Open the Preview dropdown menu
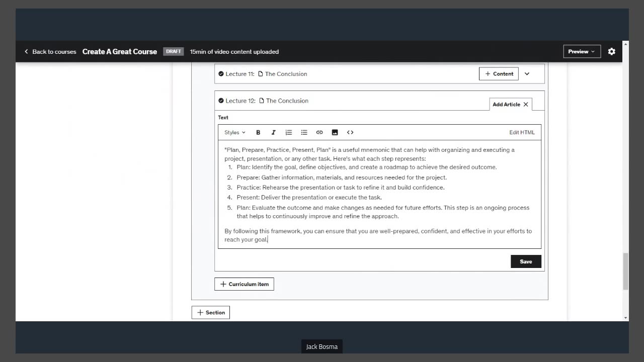The height and width of the screenshot is (362, 644). [582, 51]
